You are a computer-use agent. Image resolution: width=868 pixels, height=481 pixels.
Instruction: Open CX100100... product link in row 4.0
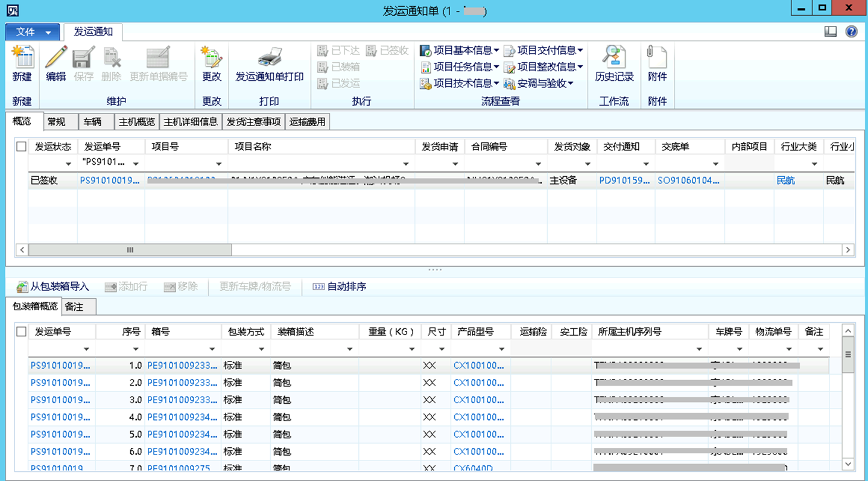[x=478, y=417]
